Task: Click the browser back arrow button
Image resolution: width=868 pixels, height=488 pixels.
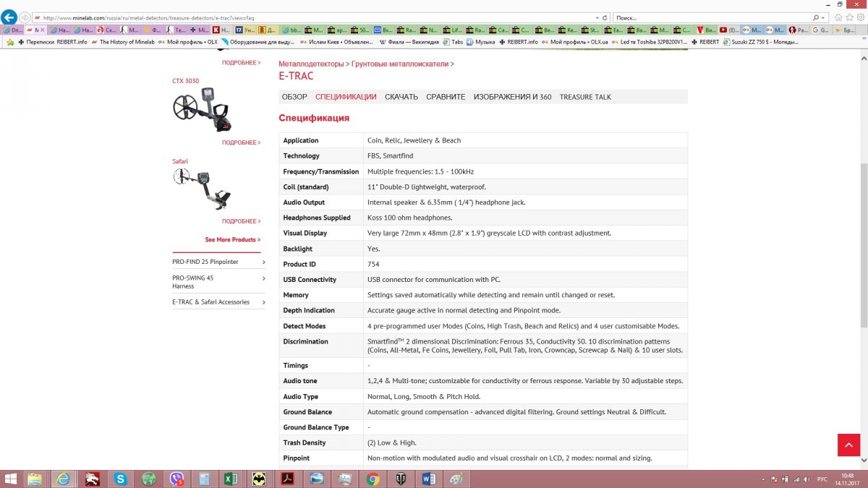Action: pyautogui.click(x=9, y=17)
